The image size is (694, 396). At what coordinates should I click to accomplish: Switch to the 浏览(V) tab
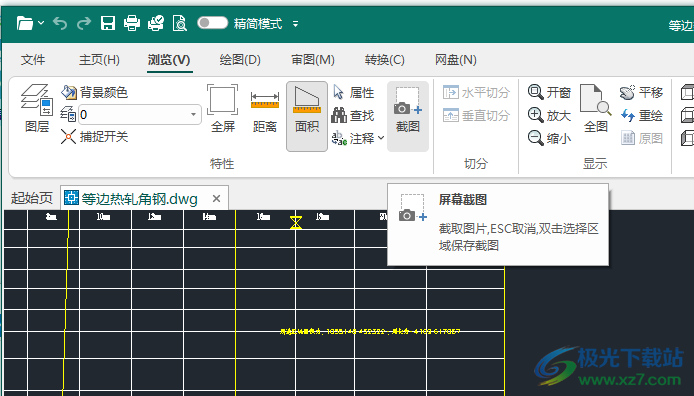pyautogui.click(x=169, y=60)
